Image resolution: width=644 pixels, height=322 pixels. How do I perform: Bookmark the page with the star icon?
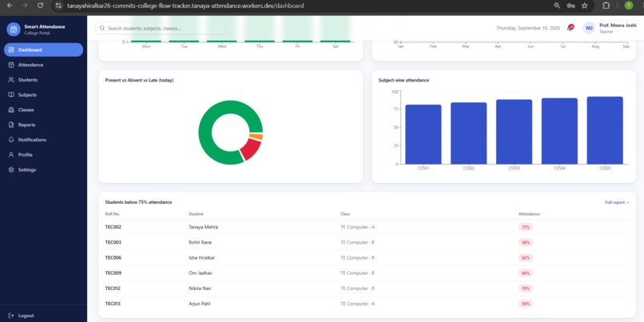click(584, 6)
